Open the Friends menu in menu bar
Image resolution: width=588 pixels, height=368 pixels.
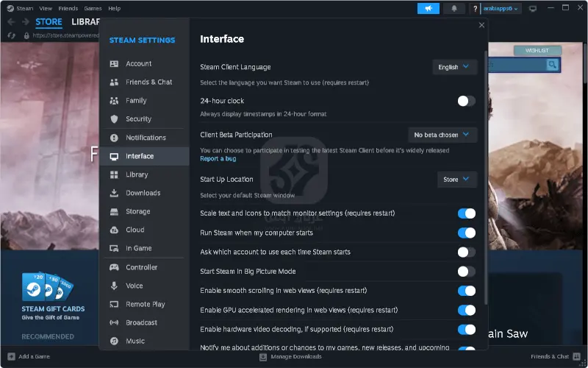point(68,9)
